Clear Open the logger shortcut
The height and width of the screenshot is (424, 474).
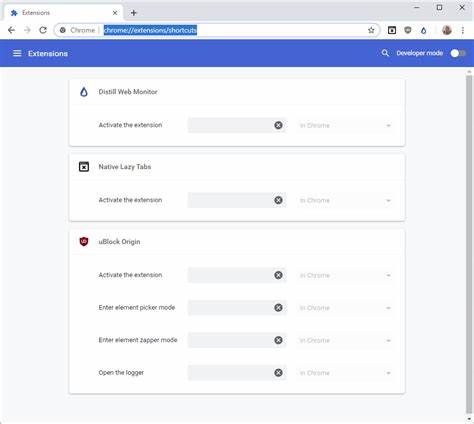278,373
